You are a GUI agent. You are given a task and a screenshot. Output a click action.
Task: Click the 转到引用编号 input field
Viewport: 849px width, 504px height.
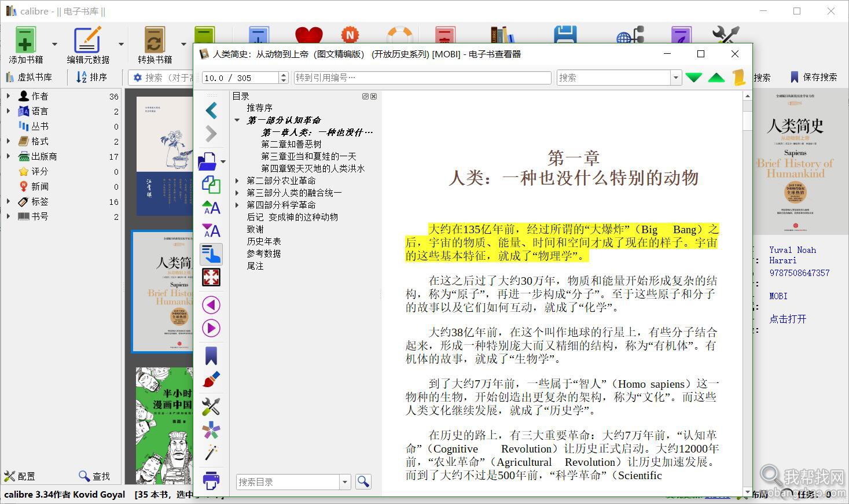(x=422, y=78)
